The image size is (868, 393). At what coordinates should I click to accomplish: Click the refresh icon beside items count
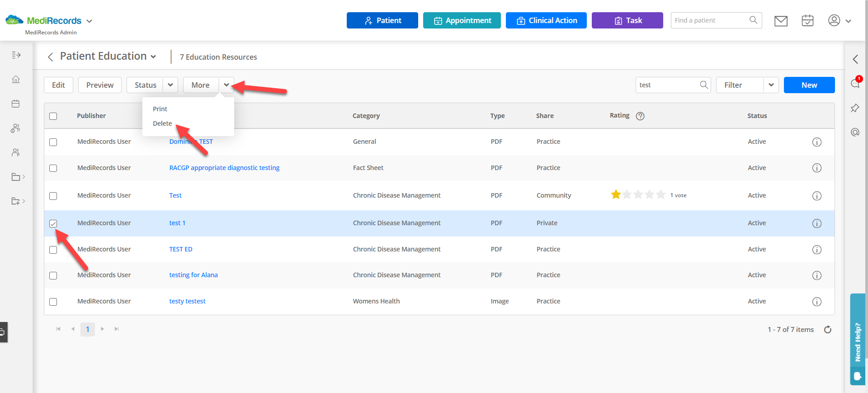click(x=828, y=330)
